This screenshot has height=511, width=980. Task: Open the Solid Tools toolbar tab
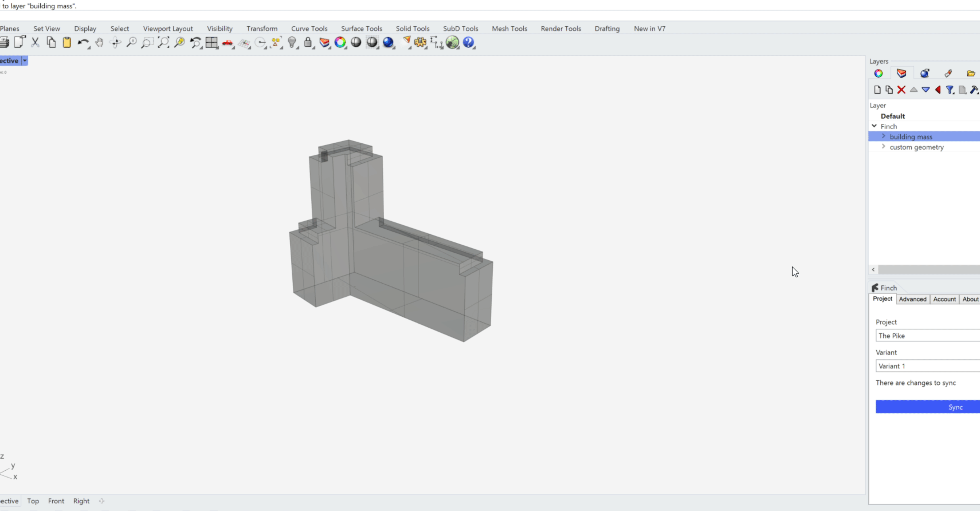tap(412, 28)
